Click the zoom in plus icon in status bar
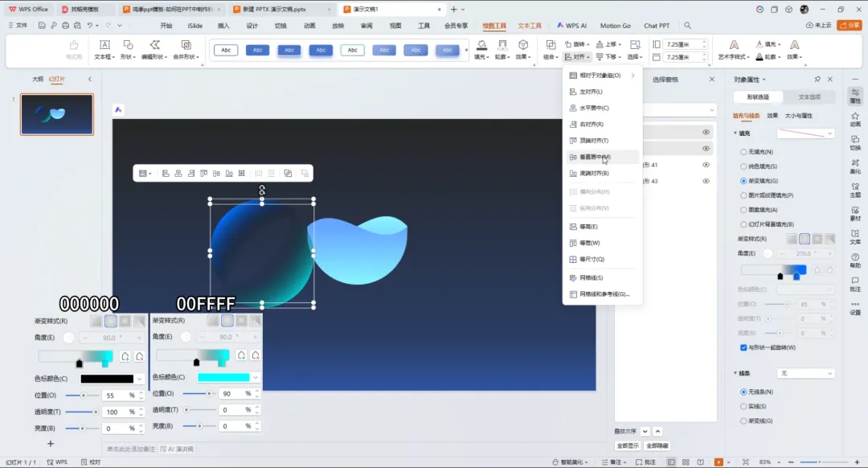 pyautogui.click(x=857, y=462)
